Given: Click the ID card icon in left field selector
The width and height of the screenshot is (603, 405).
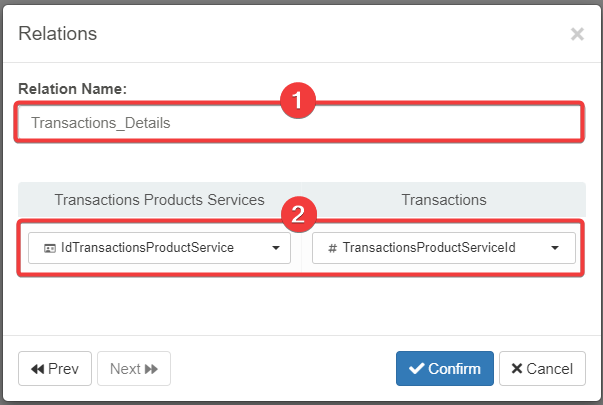Looking at the screenshot, I should pyautogui.click(x=48, y=248).
